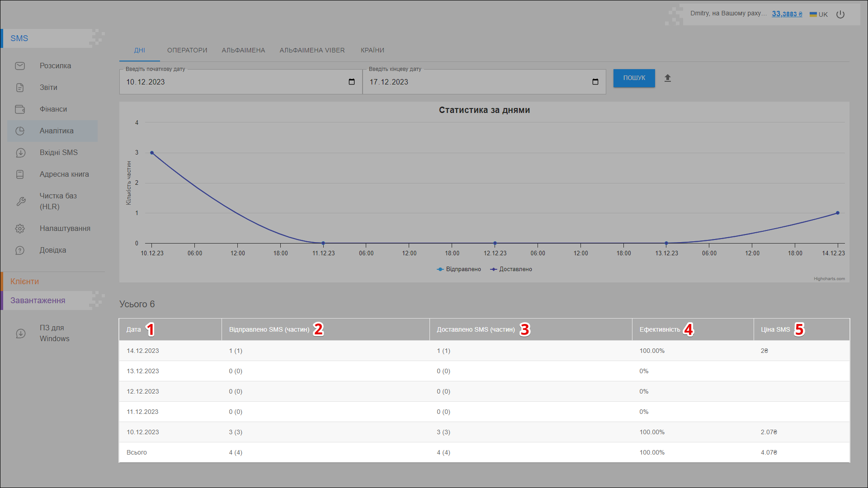This screenshot has height=488, width=868.
Task: Toggle the Доставлено series in chart legend
Action: pos(511,269)
